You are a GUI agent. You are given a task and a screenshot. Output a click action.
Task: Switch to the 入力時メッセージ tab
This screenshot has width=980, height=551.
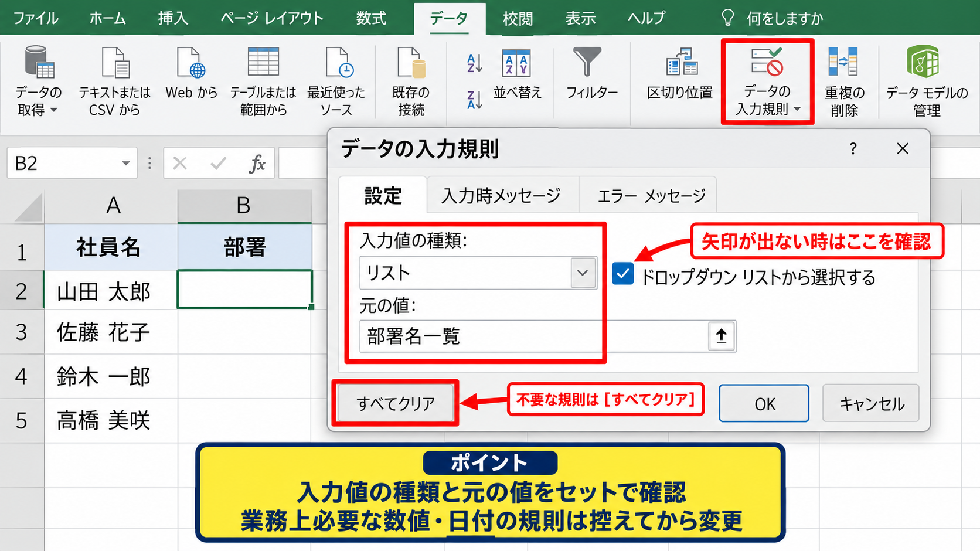[502, 195]
